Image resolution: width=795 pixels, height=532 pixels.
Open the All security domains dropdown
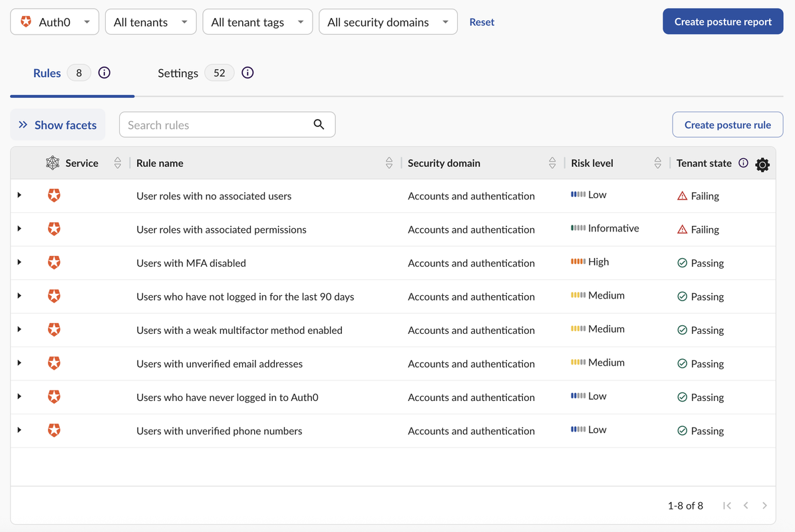[388, 22]
